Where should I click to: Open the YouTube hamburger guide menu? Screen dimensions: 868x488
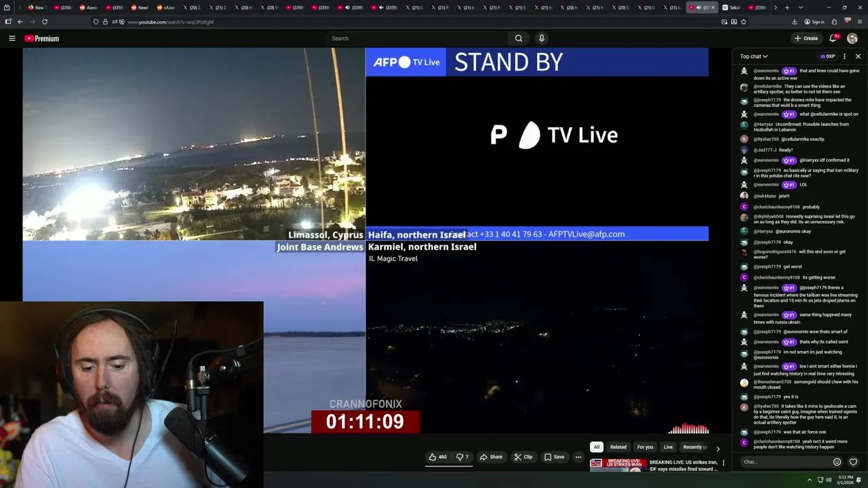click(12, 39)
